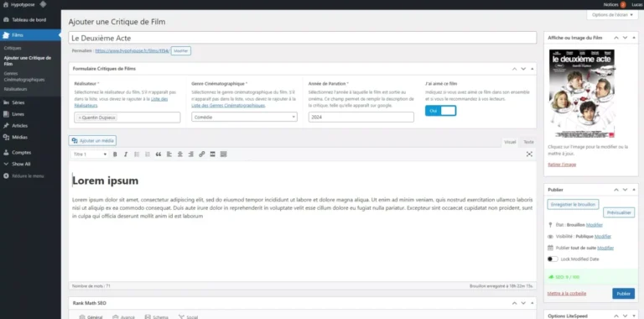The height and width of the screenshot is (319, 644).
Task: Open the Comptes sidebar menu
Action: click(30, 152)
